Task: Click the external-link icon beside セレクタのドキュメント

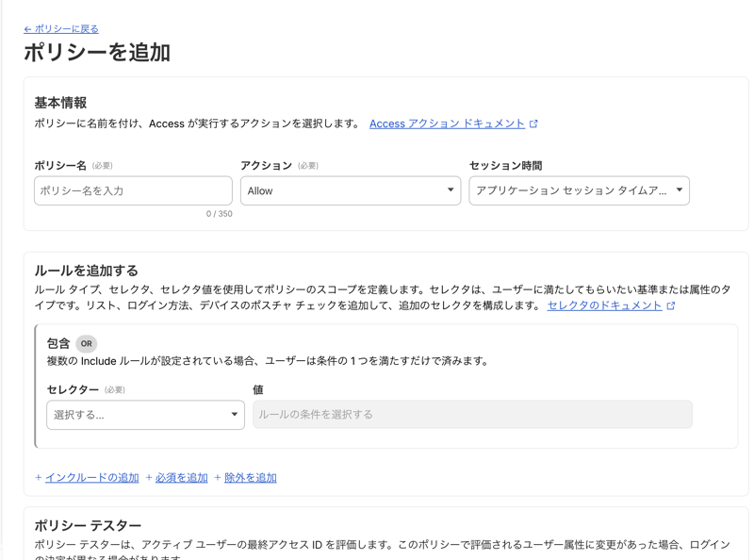Action: (669, 305)
